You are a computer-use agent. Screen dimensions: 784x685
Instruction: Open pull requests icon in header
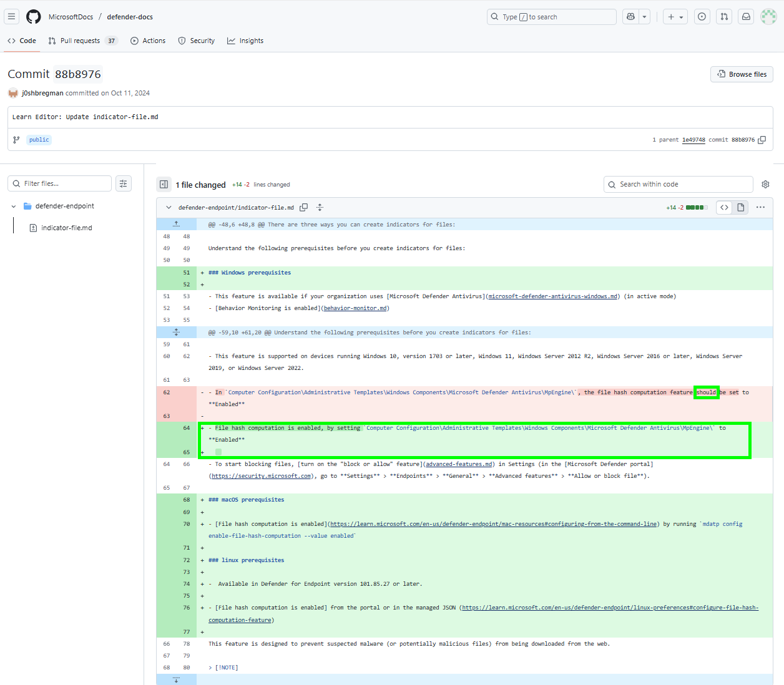click(x=724, y=17)
